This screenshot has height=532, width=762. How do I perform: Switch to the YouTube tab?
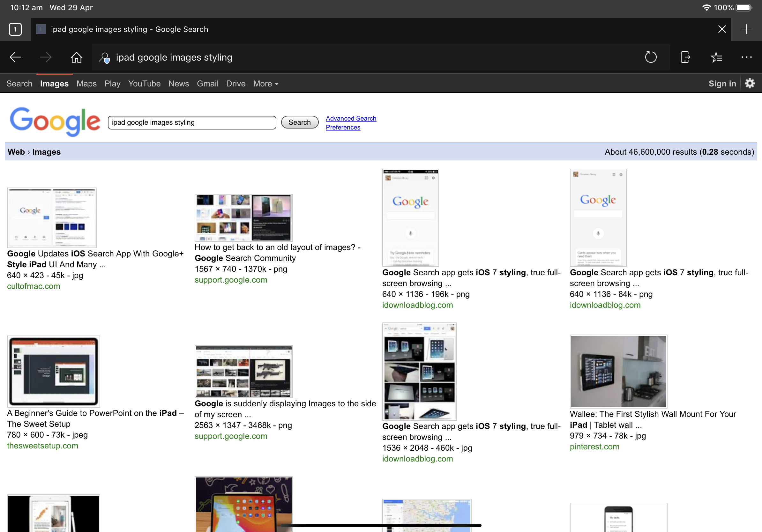click(144, 84)
